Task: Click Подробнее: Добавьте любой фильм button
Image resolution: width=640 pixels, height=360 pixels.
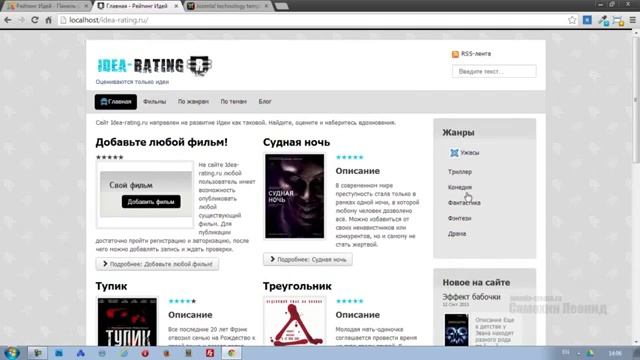Action: (x=157, y=264)
